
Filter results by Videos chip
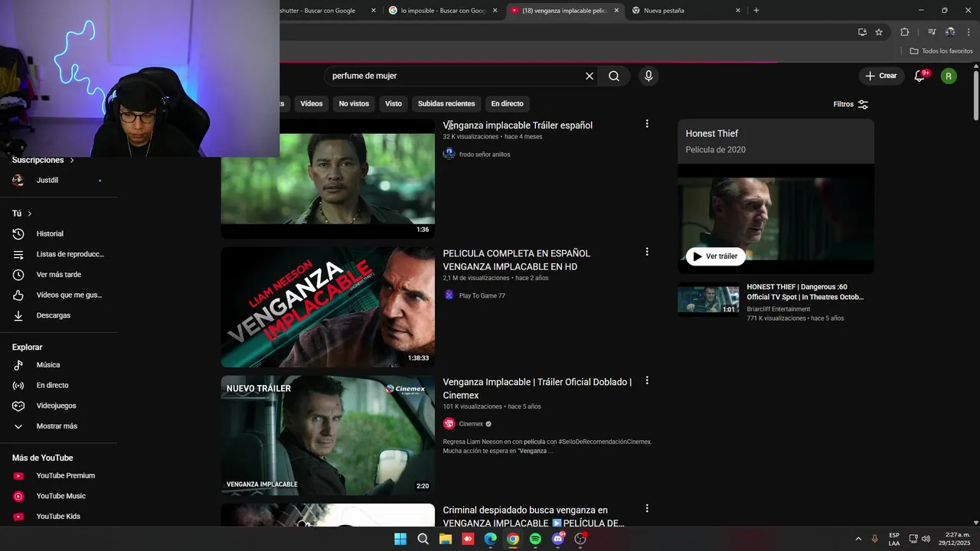tap(312, 103)
